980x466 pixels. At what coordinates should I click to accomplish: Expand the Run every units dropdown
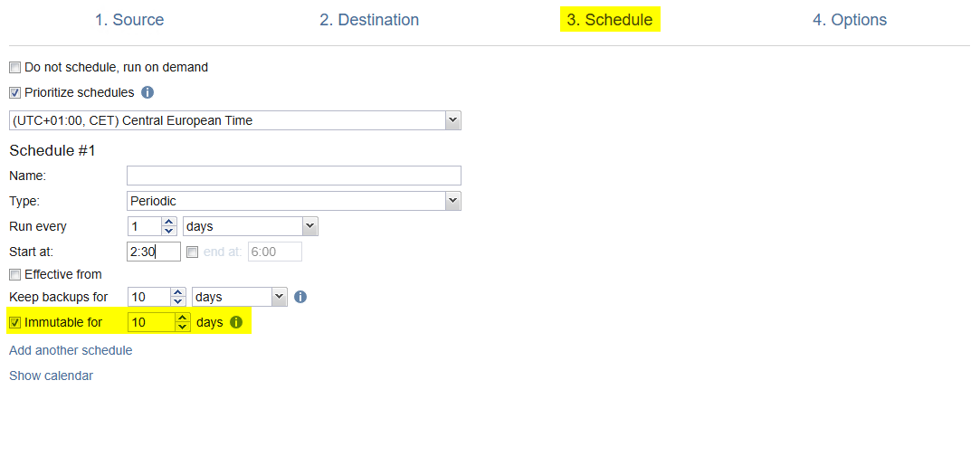(309, 226)
